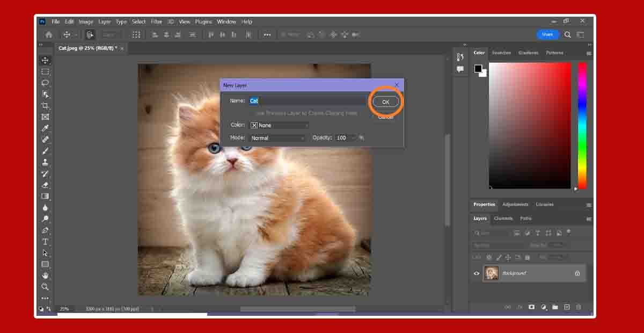Screen dimensions: 644x333
Task: Open the zoom percentage field showing 25%
Action: click(x=64, y=309)
